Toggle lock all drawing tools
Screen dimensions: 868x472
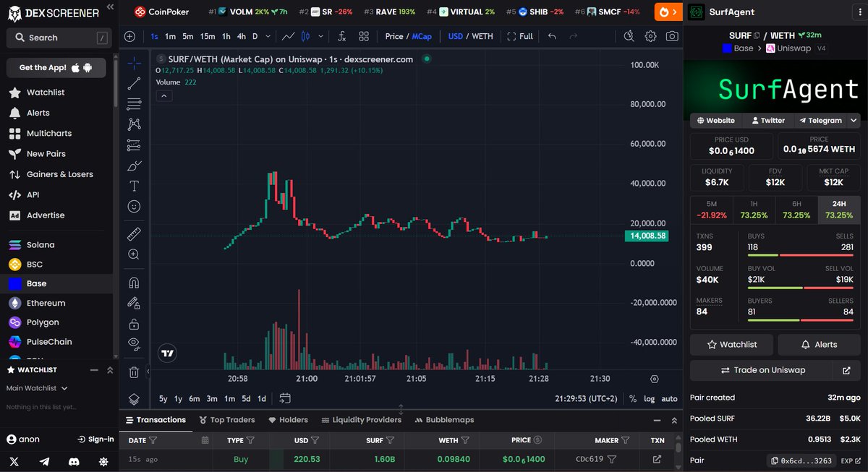(x=134, y=323)
